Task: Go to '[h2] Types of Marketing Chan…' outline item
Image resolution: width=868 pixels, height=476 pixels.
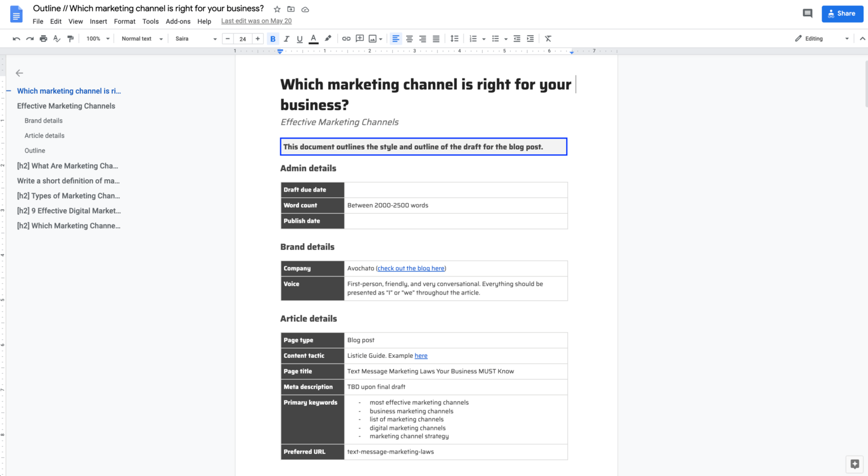Action: click(x=68, y=196)
